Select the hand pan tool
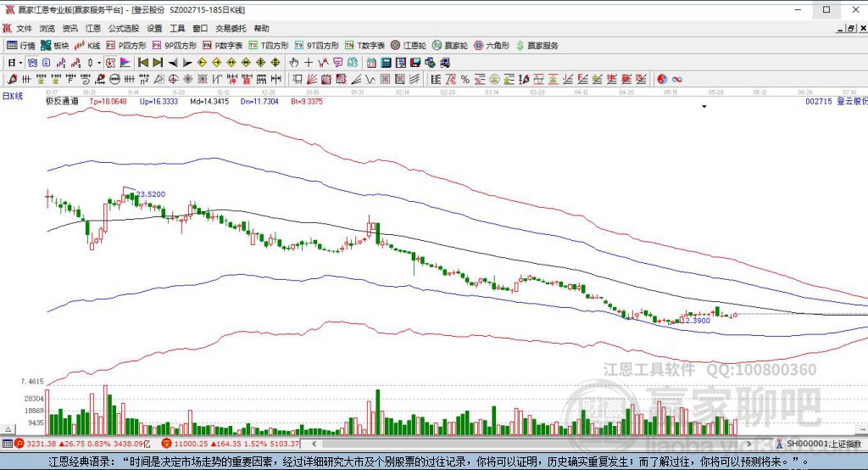This screenshot has height=470, width=868. pyautogui.click(x=293, y=63)
